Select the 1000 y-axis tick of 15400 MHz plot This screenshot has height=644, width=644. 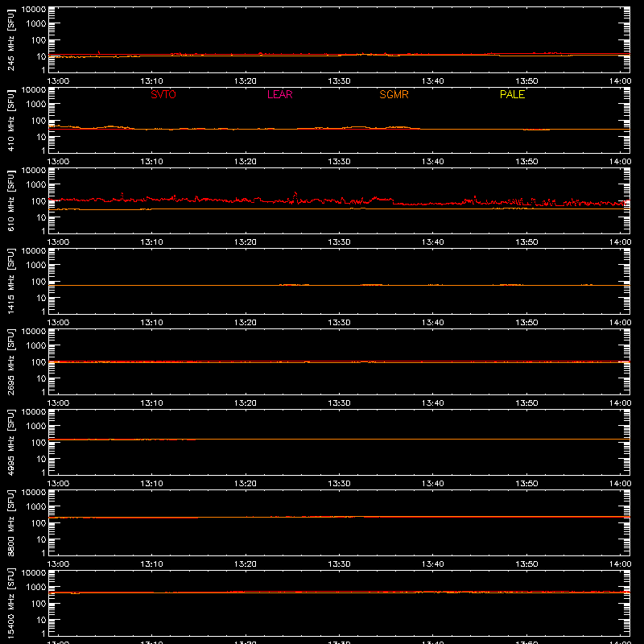(x=36, y=588)
